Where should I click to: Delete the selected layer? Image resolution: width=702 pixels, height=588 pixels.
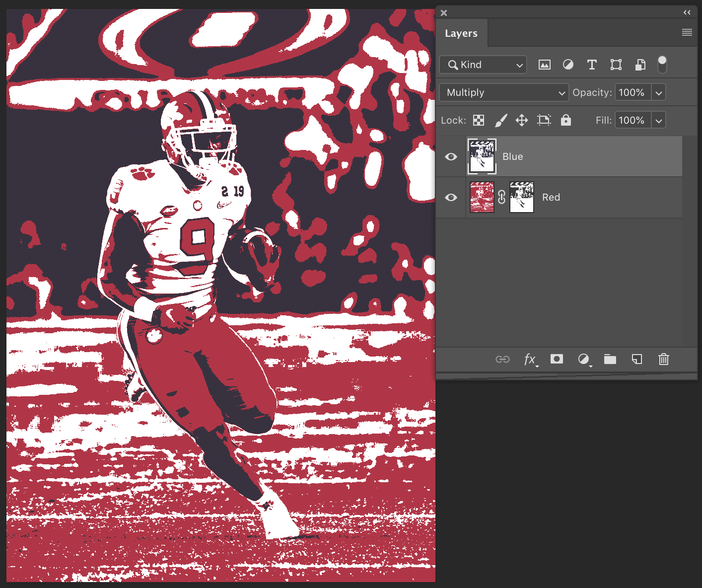(664, 359)
